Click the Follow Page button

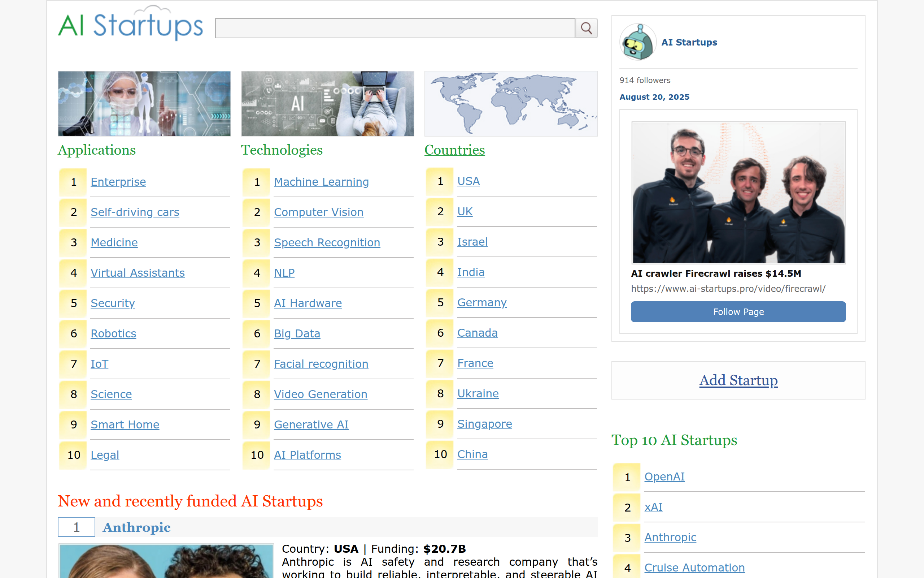[738, 312]
